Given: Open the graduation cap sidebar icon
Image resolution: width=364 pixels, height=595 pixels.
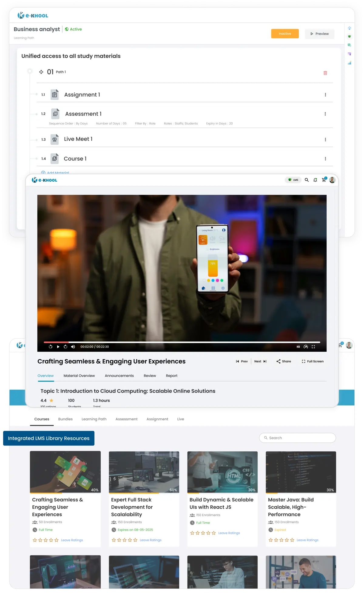Looking at the screenshot, I should click(x=349, y=36).
